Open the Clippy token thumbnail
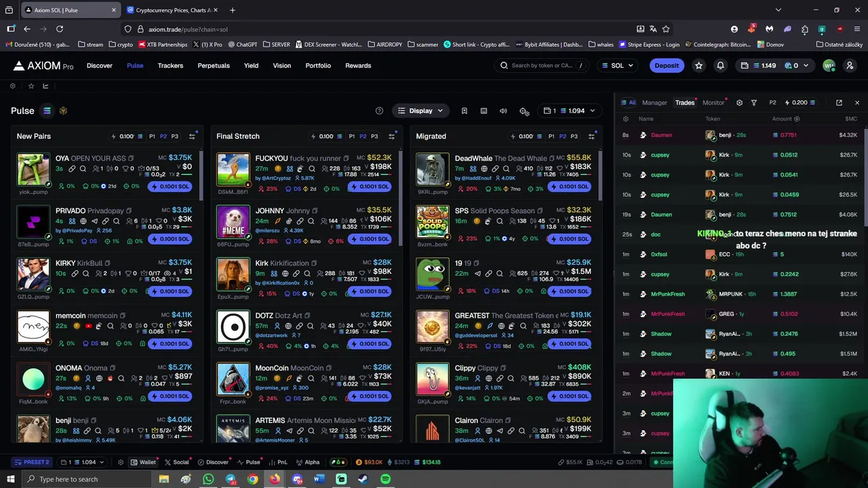Image resolution: width=868 pixels, height=488 pixels. coord(433,380)
